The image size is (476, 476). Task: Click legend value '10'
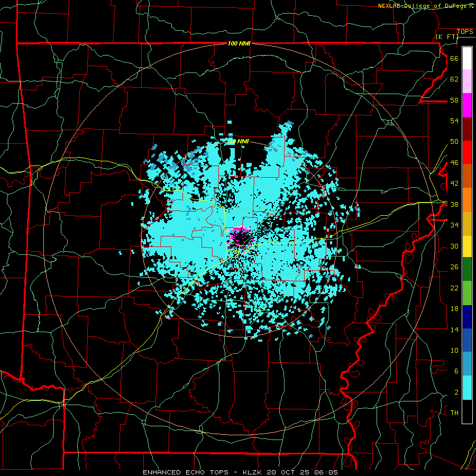[x=454, y=350]
